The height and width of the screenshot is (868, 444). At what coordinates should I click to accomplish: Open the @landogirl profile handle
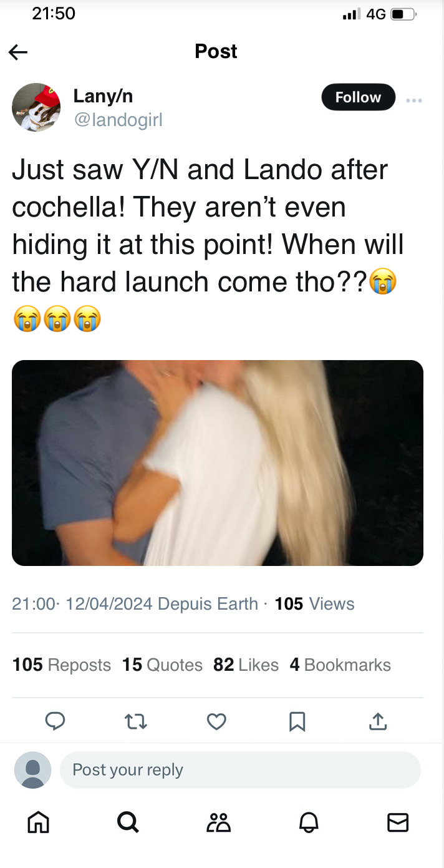click(x=118, y=119)
